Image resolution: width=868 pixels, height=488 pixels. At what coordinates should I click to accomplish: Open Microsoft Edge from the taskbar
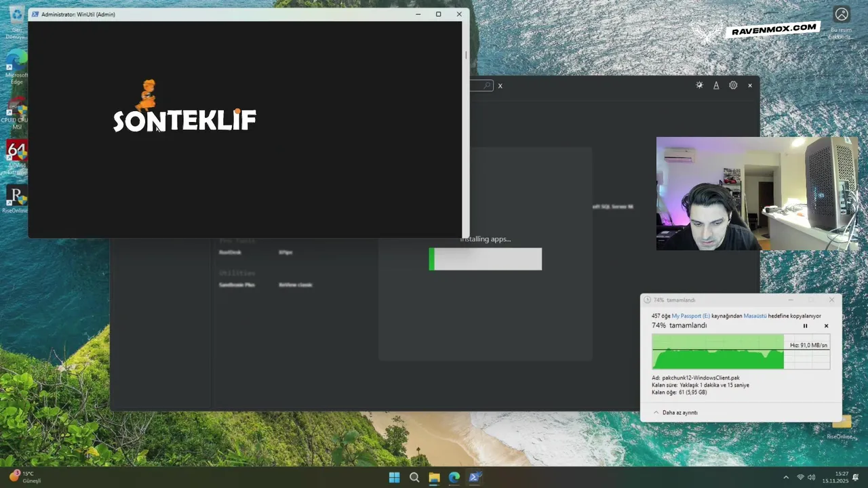coord(454,477)
